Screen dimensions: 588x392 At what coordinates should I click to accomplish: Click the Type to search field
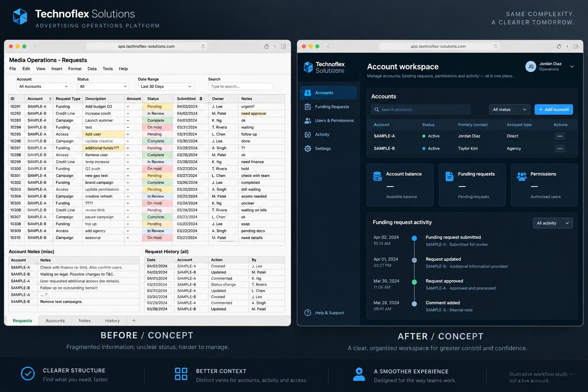[240, 87]
